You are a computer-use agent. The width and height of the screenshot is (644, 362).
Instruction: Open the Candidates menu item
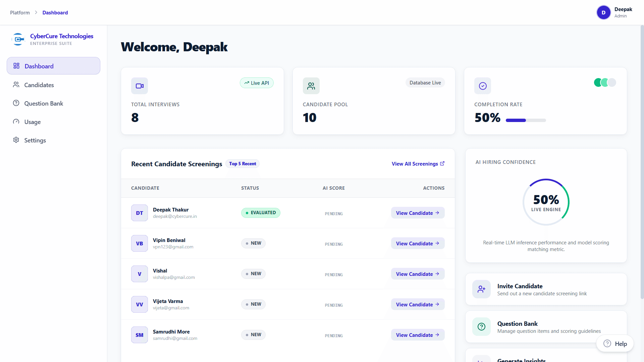pos(53,85)
